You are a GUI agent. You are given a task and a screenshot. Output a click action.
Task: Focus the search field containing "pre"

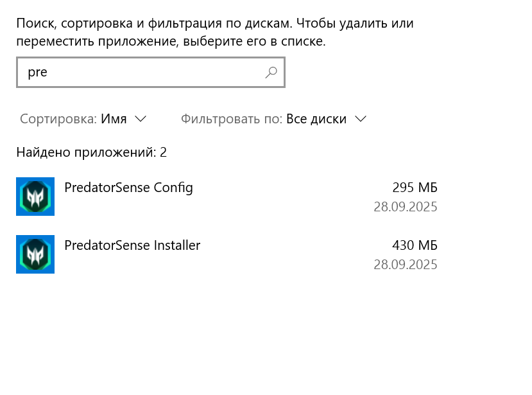(151, 73)
